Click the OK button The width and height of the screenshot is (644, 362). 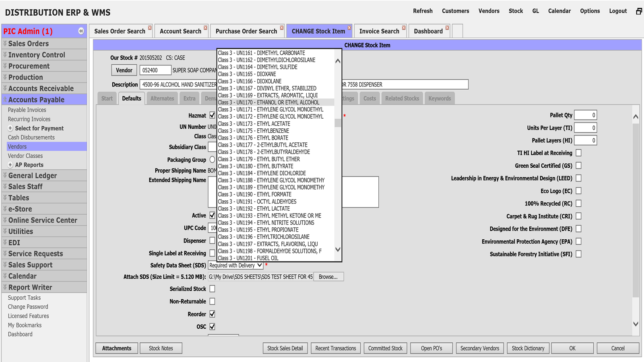(x=572, y=348)
